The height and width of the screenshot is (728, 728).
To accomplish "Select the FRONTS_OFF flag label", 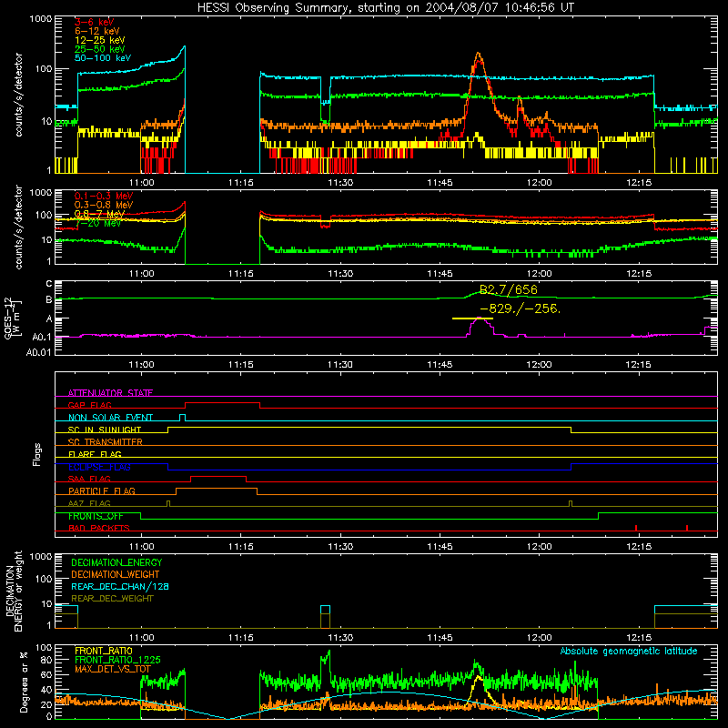I will [x=96, y=516].
